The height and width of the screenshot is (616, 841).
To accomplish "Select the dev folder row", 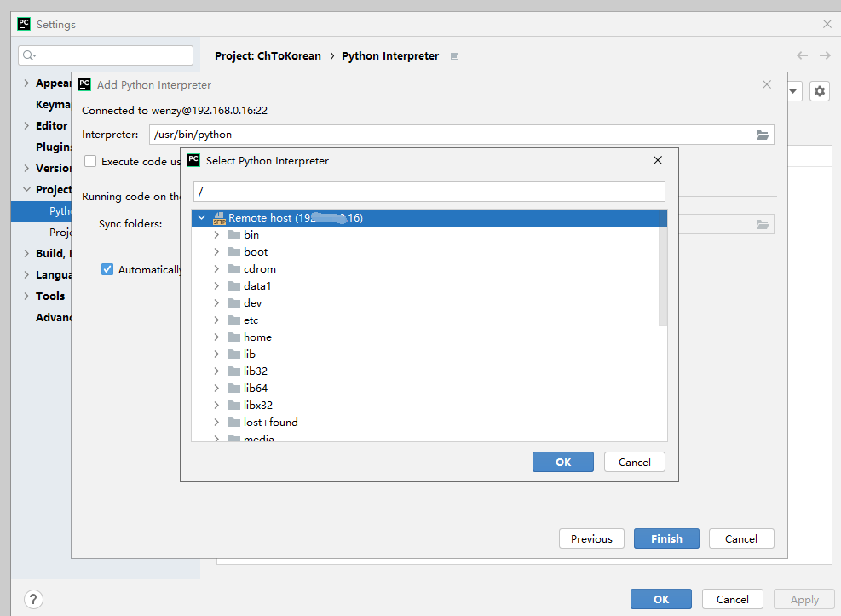I will pos(429,303).
